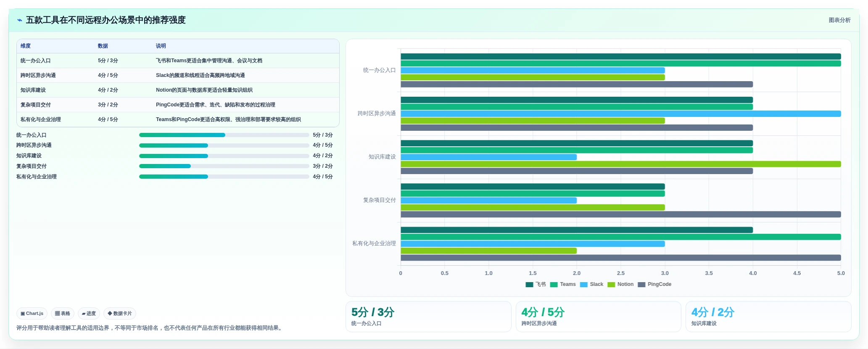Click the 表格 tag chip
This screenshot has width=868, height=349.
63,314
